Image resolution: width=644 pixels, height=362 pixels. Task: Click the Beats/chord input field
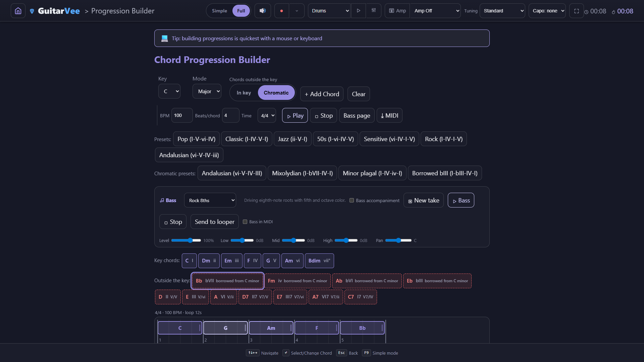(x=230, y=115)
